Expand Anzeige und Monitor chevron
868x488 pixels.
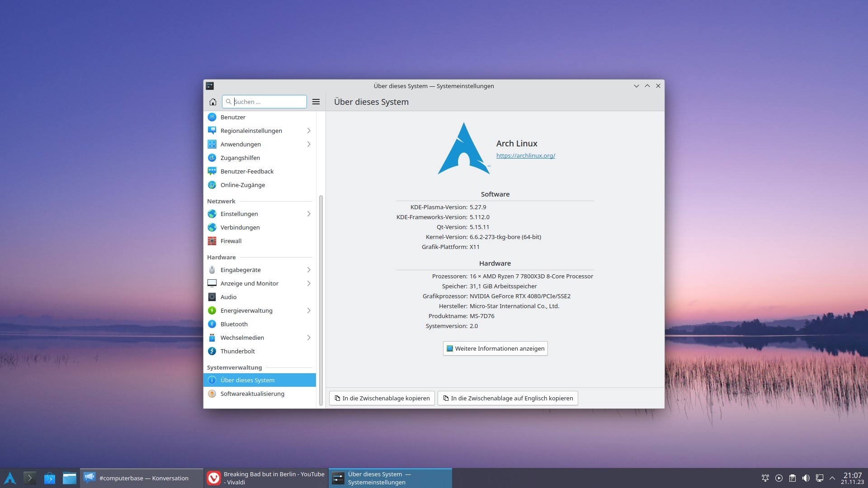coord(309,283)
